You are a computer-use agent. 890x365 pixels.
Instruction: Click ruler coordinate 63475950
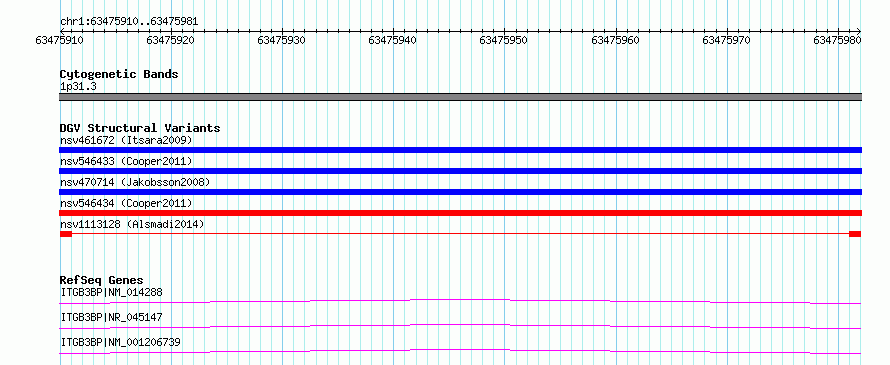pos(504,40)
